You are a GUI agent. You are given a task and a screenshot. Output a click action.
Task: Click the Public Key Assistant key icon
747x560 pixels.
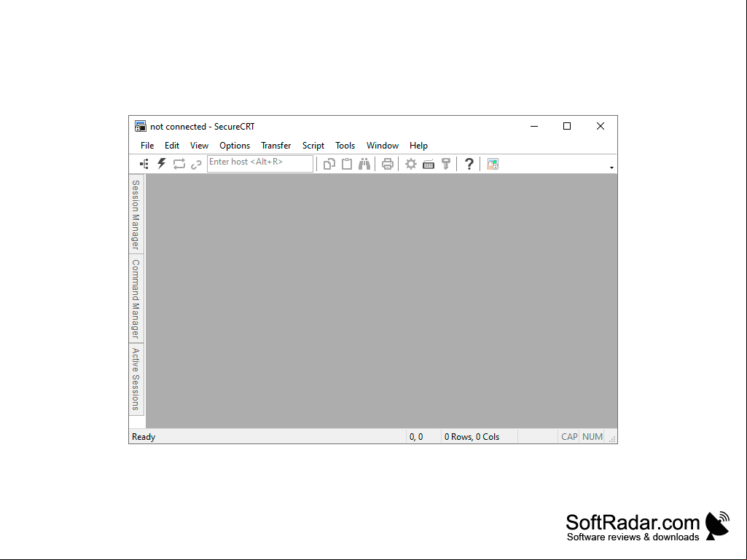point(446,164)
